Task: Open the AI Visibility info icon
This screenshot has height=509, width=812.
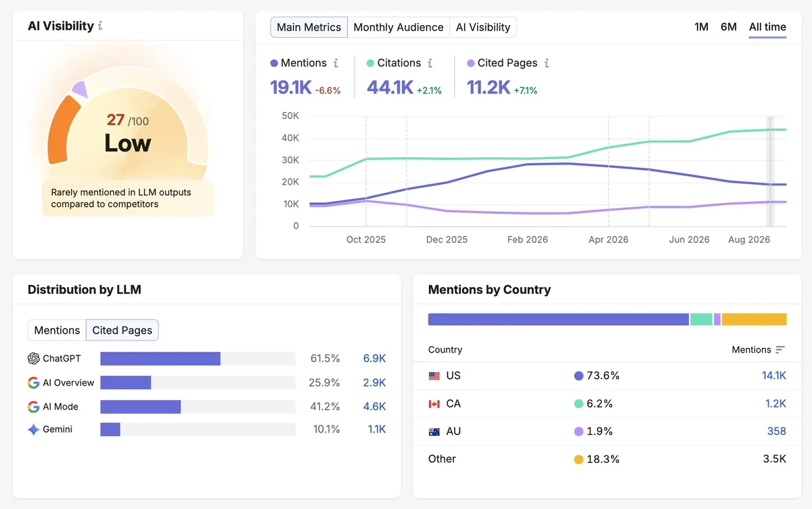Action: 101,26
